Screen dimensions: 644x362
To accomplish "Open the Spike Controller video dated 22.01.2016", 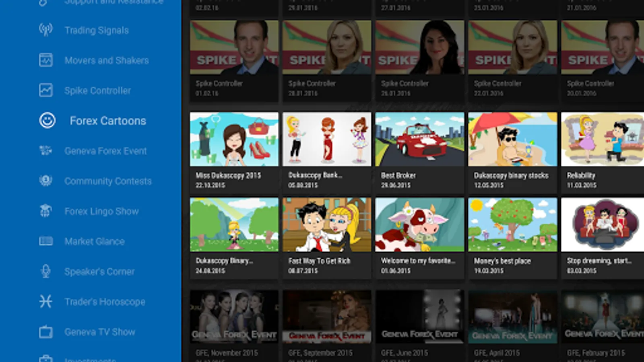I will (x=512, y=47).
